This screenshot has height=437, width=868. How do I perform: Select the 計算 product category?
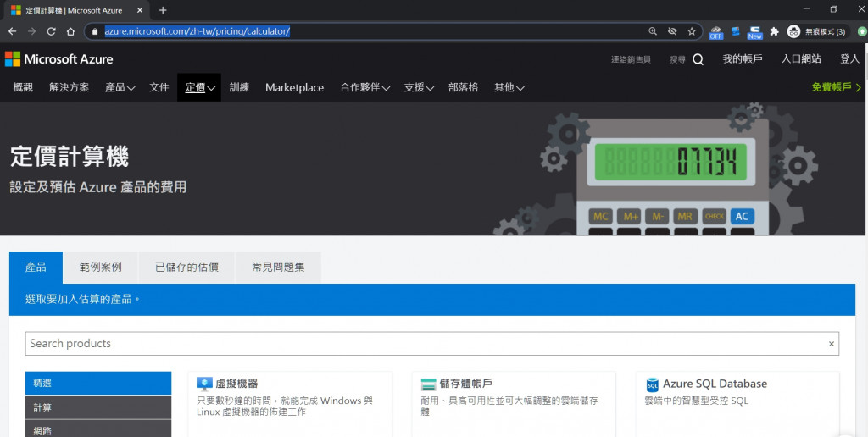(98, 407)
